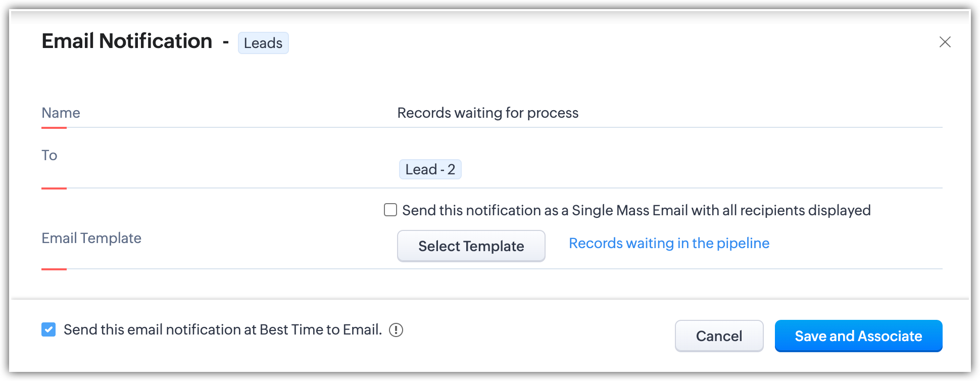Click the To field label
Viewport: 980px width, 381px height.
[x=50, y=155]
